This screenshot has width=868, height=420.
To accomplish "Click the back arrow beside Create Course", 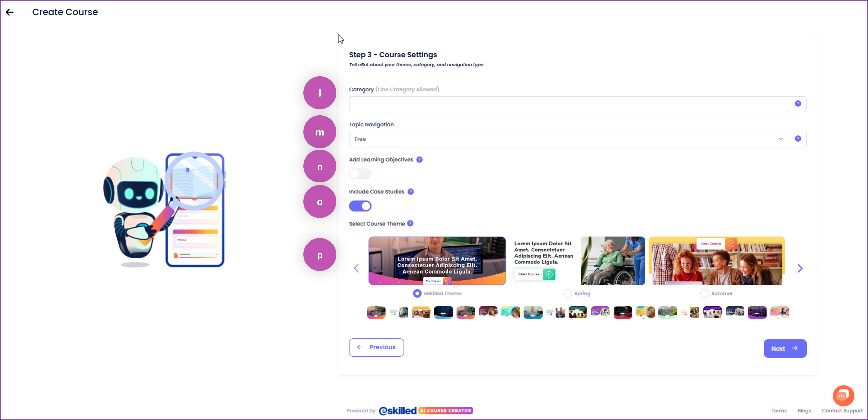I will coord(10,12).
